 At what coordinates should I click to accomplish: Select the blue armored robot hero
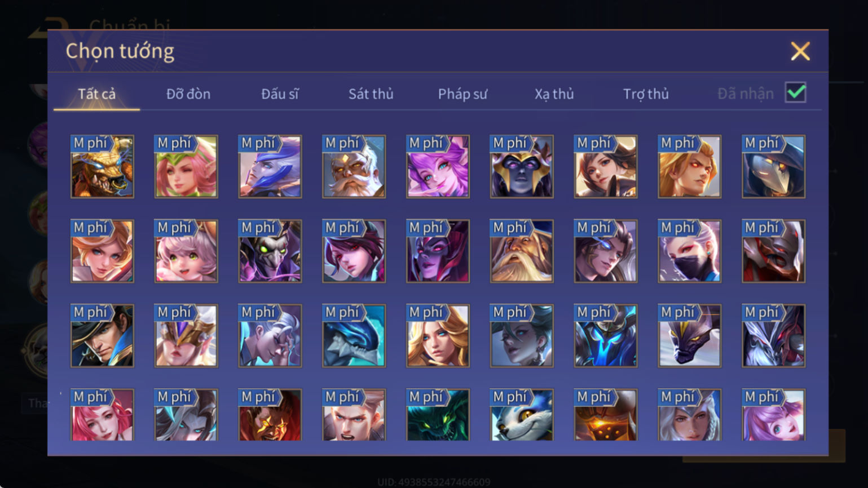(605, 335)
